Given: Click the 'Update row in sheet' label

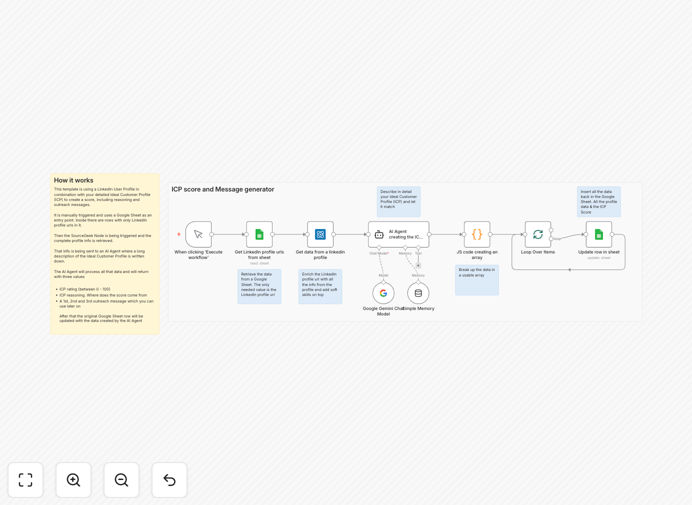Looking at the screenshot, I should (x=599, y=252).
